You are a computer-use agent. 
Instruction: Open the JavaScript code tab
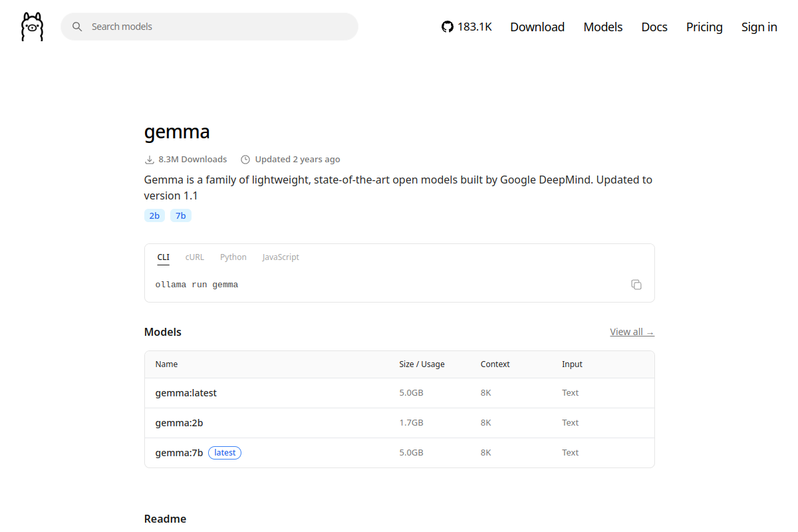(281, 257)
